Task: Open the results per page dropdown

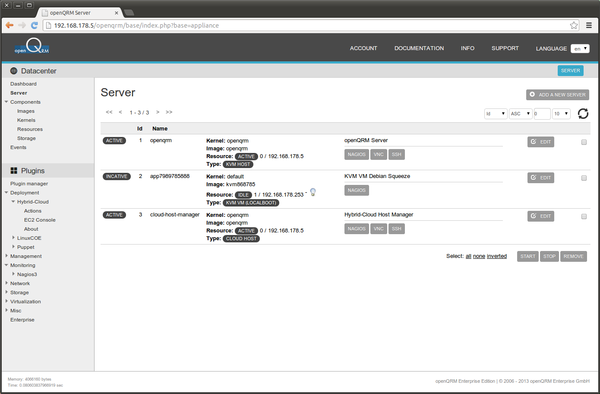Action: (561, 114)
